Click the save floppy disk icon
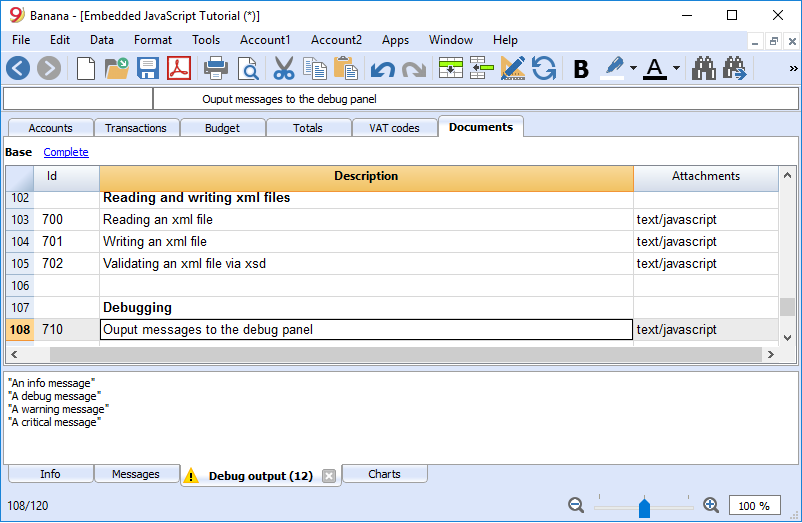Viewport: 802px width, 523px height. pos(148,68)
